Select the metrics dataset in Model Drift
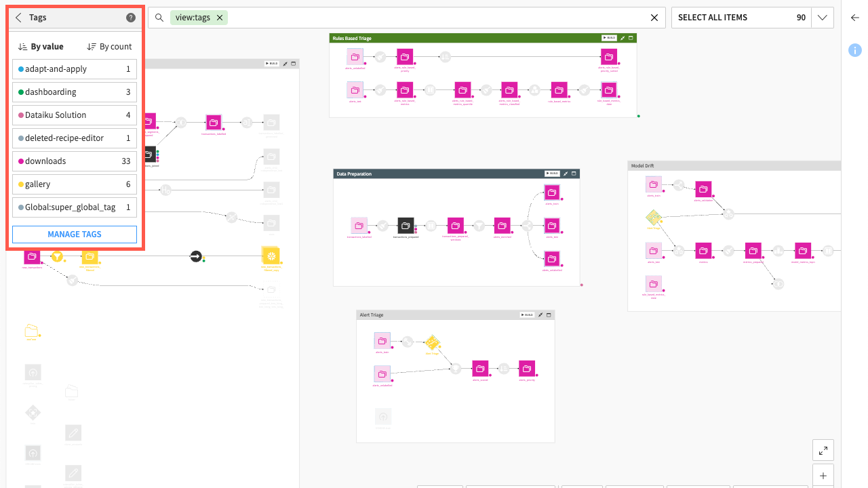The image size is (868, 488). 703,251
